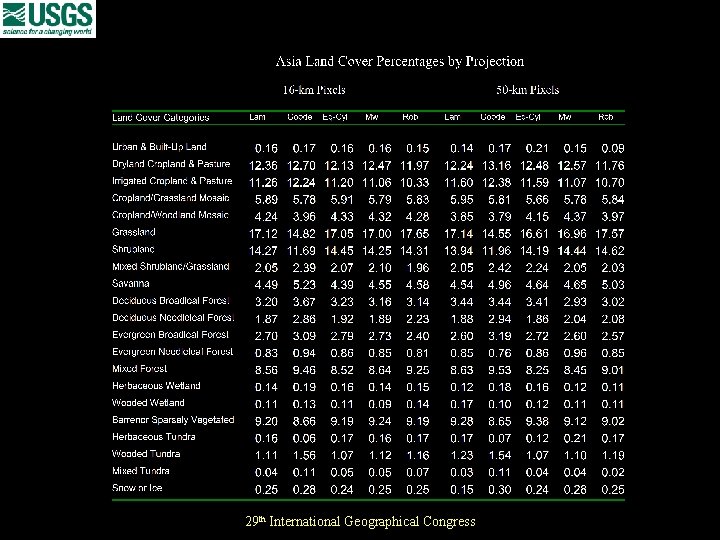Select the Grassland value 17.65

tap(415, 233)
